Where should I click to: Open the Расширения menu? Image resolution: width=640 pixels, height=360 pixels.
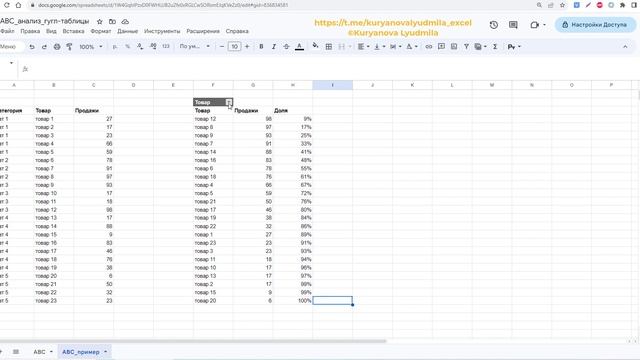point(203,31)
